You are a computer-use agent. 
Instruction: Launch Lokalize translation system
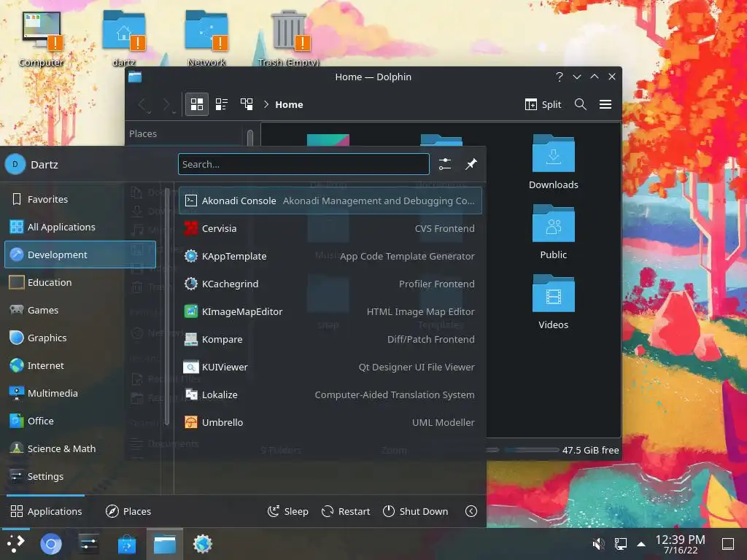click(330, 394)
